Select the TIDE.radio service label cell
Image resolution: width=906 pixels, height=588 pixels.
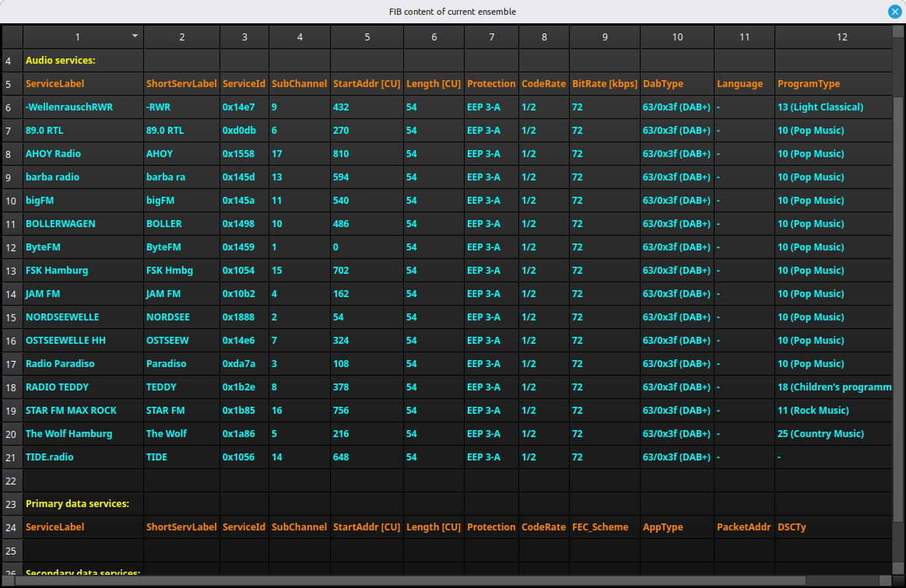(83, 457)
